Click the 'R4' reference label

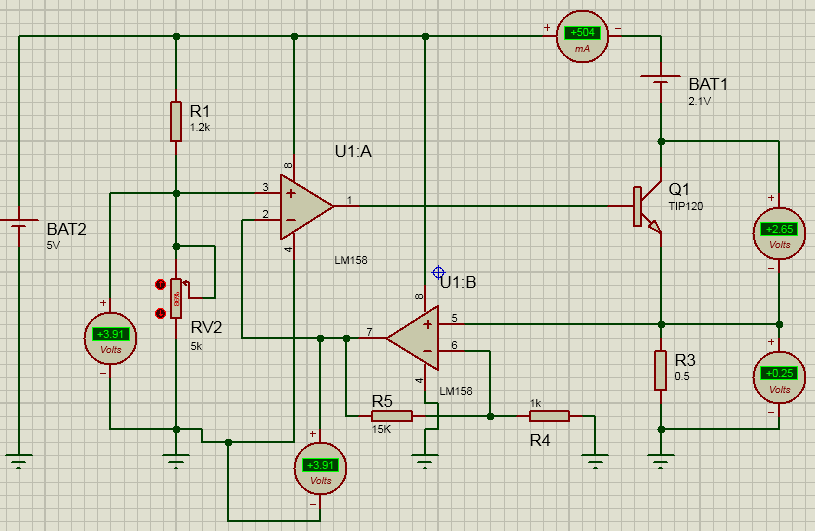click(540, 441)
